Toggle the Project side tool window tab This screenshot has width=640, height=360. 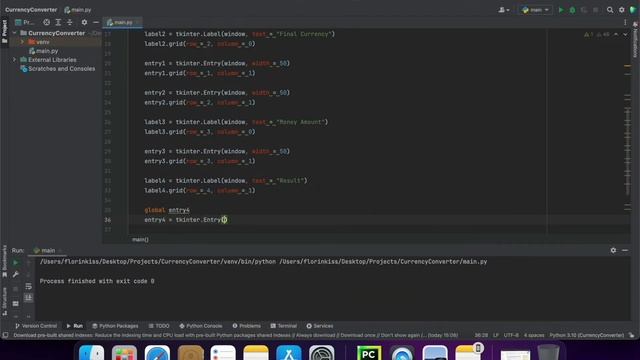pos(4,31)
